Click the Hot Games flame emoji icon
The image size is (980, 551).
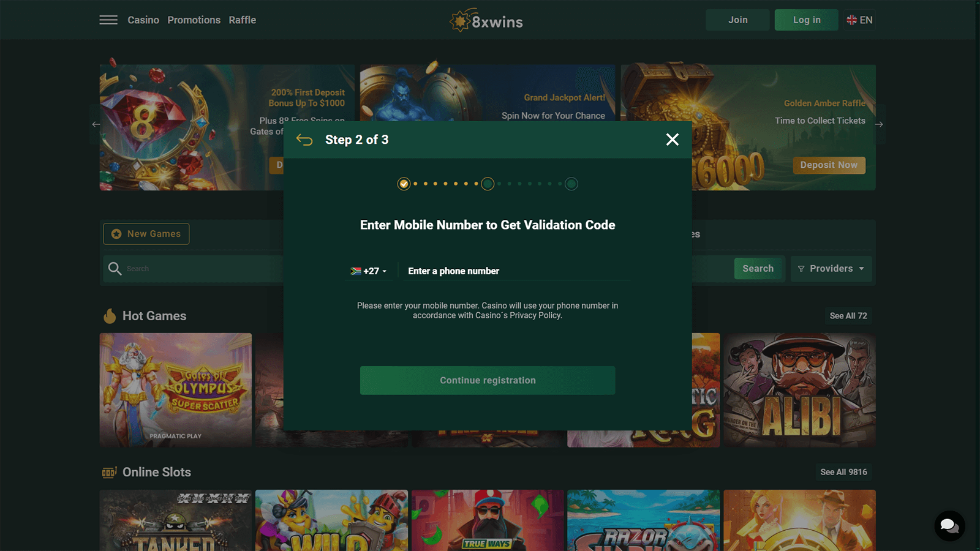pos(110,315)
